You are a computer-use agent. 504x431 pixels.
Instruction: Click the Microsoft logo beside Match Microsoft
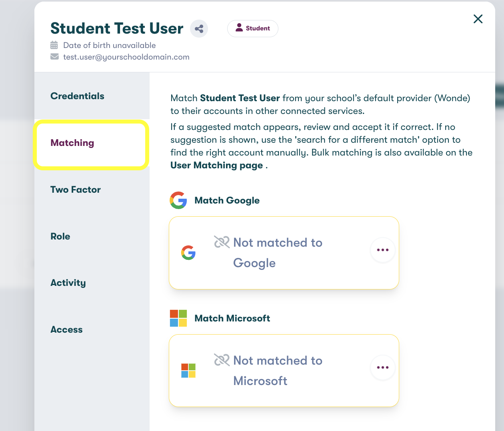coord(178,318)
